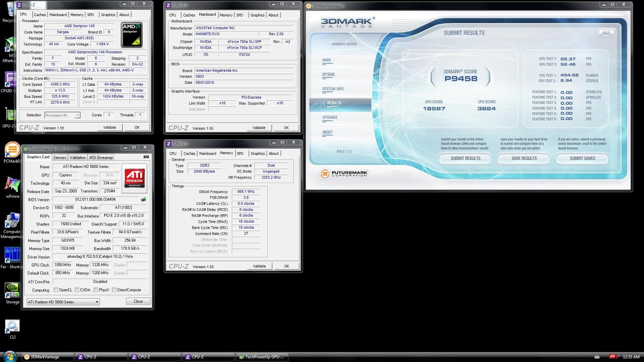Open Computer Management desktop shortcut
This screenshot has height=362, width=644.
coord(11,225)
